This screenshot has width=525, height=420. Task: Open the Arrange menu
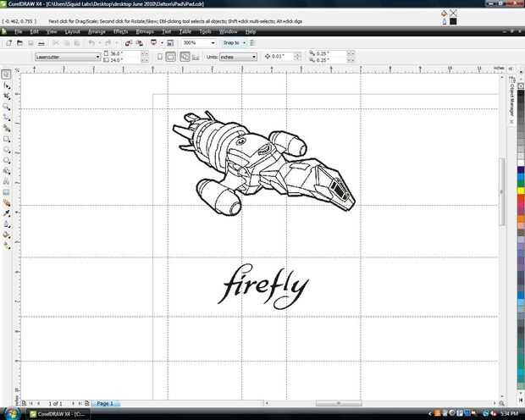pos(97,31)
